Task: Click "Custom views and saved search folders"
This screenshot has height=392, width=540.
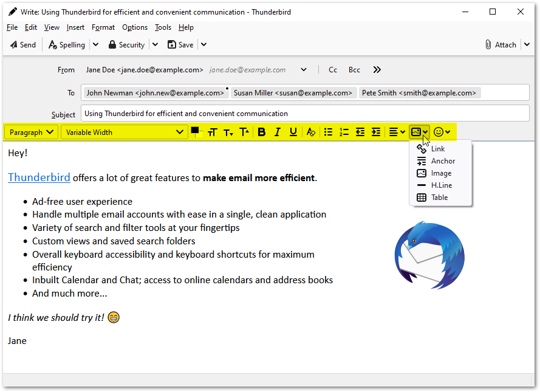Action: [114, 241]
